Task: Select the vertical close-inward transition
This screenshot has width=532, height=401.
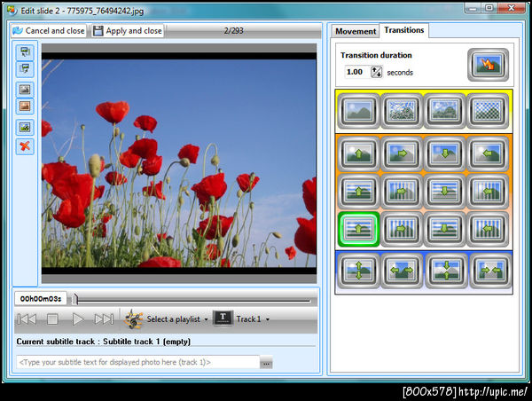Action: click(447, 271)
